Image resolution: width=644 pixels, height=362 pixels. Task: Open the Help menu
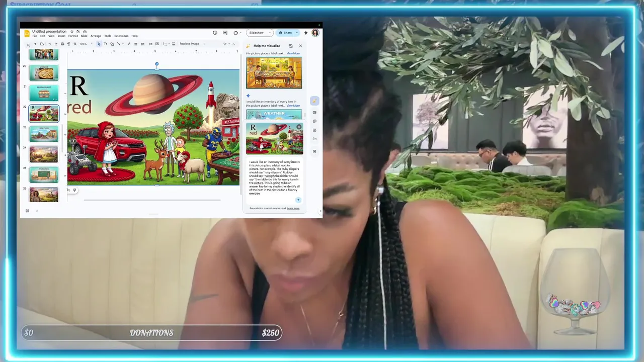click(x=134, y=36)
